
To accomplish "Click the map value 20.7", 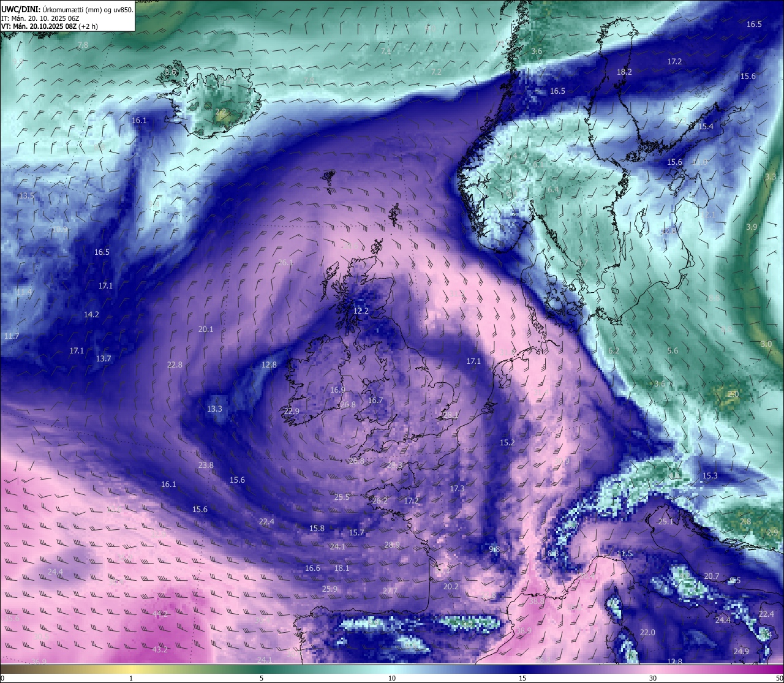I will (x=711, y=576).
